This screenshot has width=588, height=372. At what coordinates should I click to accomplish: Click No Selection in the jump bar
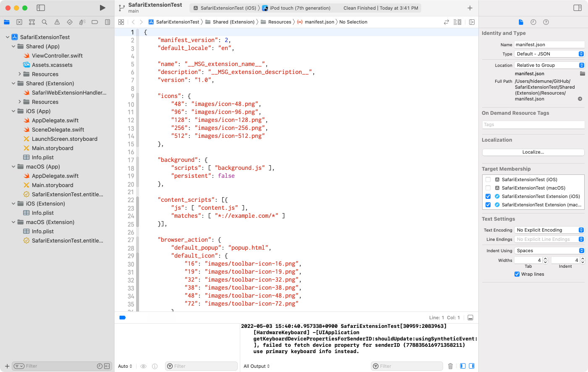353,22
